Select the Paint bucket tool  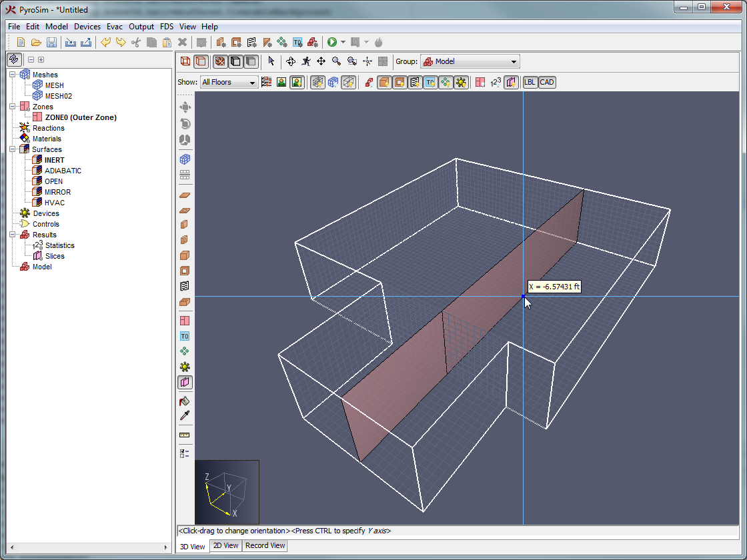pos(185,401)
